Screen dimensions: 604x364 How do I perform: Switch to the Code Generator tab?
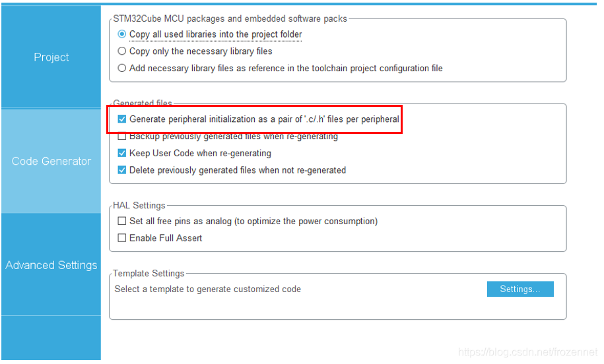51,161
